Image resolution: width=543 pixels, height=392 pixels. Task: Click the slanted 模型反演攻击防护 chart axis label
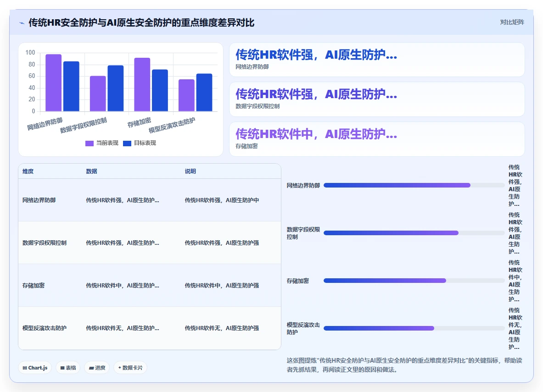[x=172, y=125]
